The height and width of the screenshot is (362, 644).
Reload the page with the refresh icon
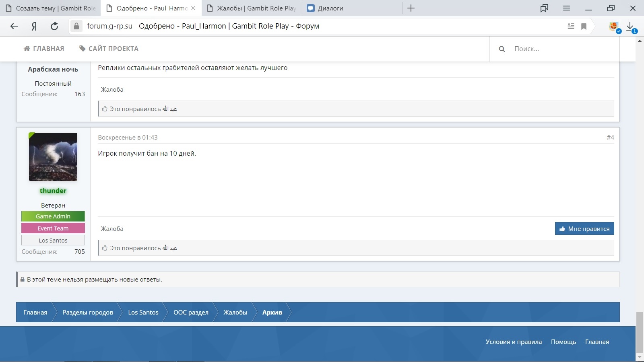click(x=54, y=26)
